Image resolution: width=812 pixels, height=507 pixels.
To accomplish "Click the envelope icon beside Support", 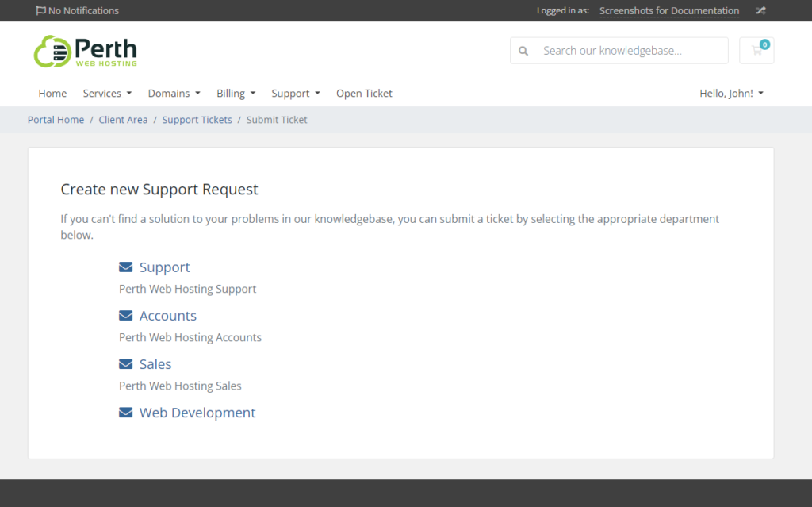I will point(126,267).
